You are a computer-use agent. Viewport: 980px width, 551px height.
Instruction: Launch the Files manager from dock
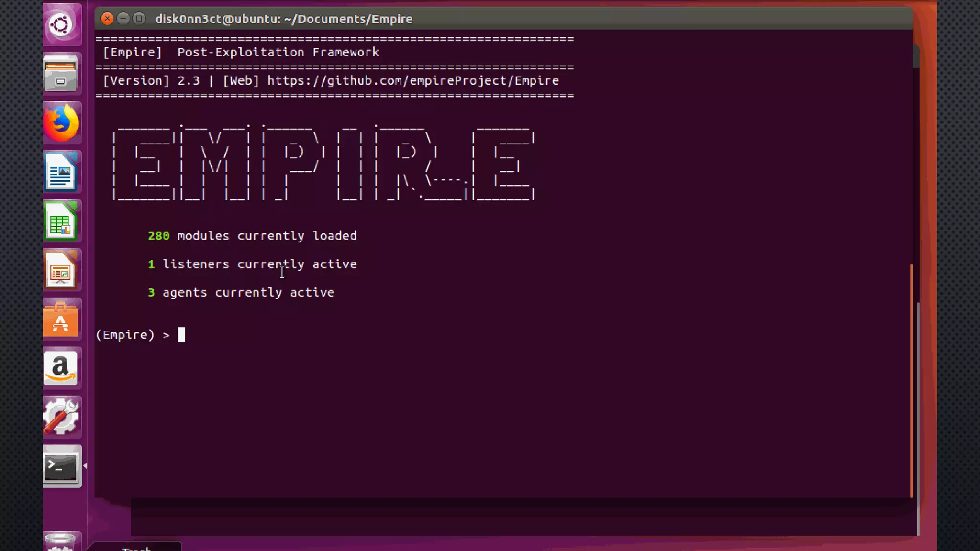(x=61, y=74)
